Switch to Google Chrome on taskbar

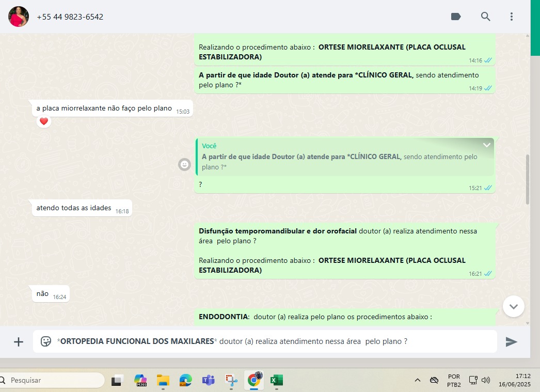254,380
